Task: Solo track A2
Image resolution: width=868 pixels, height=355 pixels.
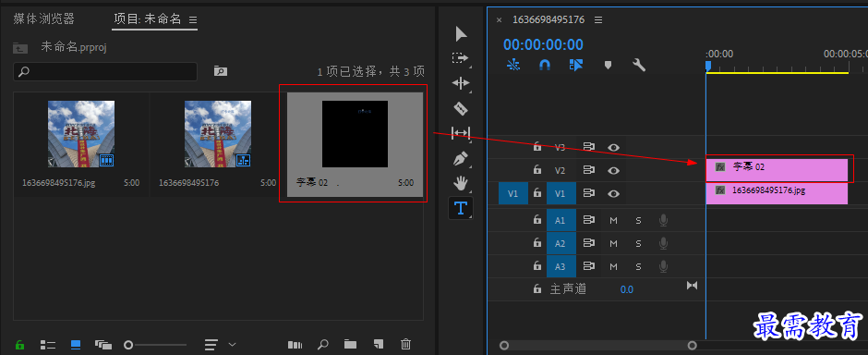Action: point(638,243)
